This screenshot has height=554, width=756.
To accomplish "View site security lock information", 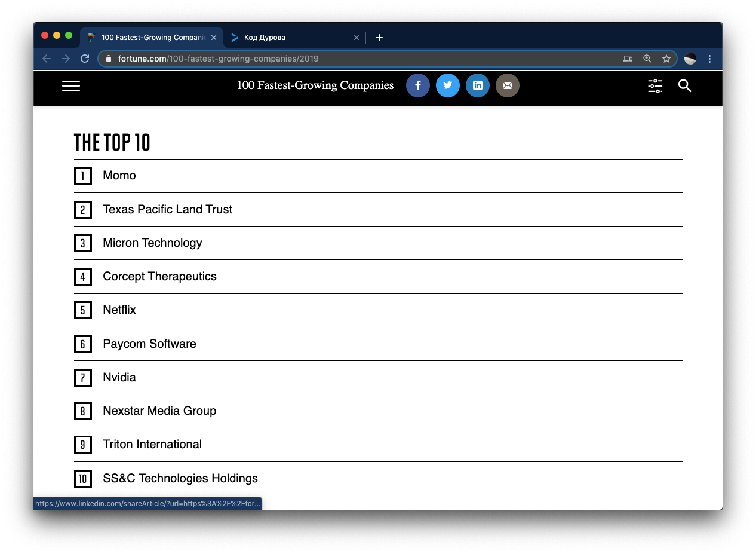I will point(109,59).
